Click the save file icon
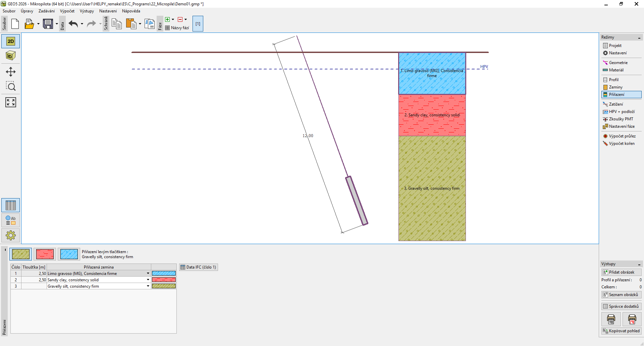Screen dimensions: 644x346 pyautogui.click(x=48, y=24)
